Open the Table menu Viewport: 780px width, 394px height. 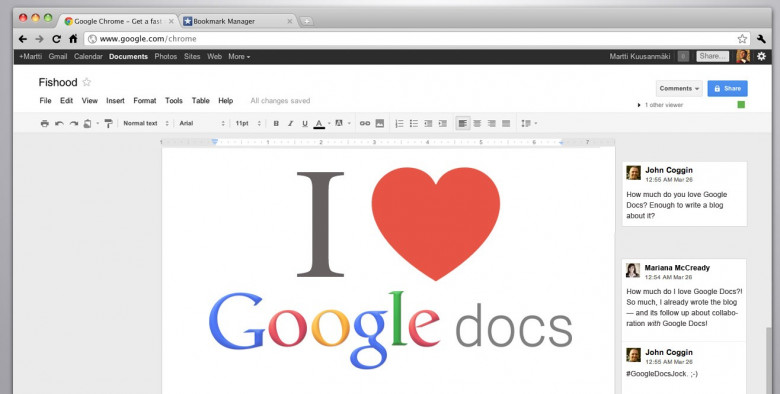click(x=200, y=100)
